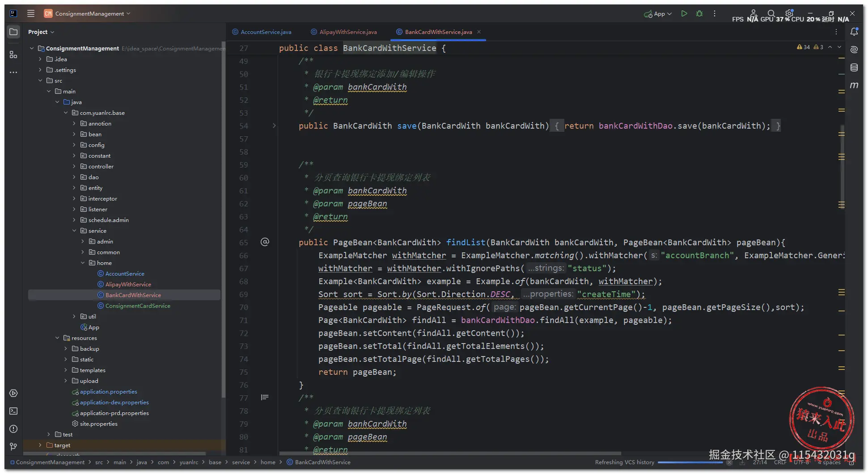
Task: Expand the .settings folder
Action: click(x=40, y=70)
